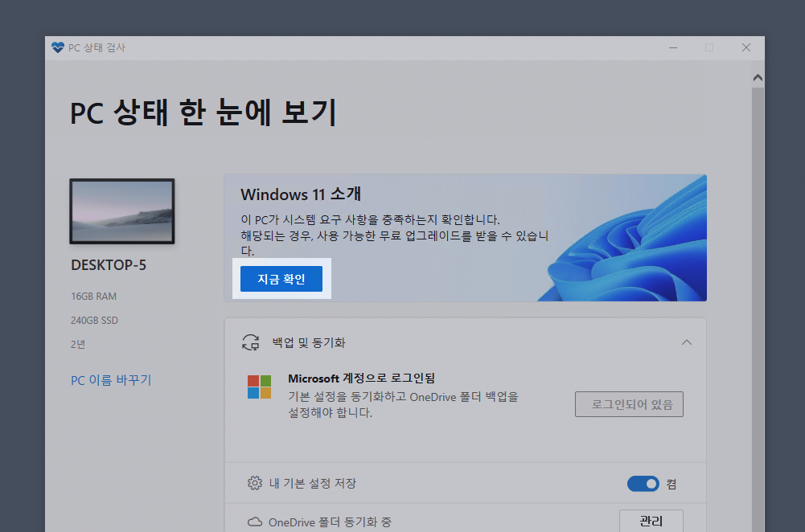The width and height of the screenshot is (805, 532).
Task: Click the gear icon next to 내 기본 설정 저장
Action: point(255,483)
